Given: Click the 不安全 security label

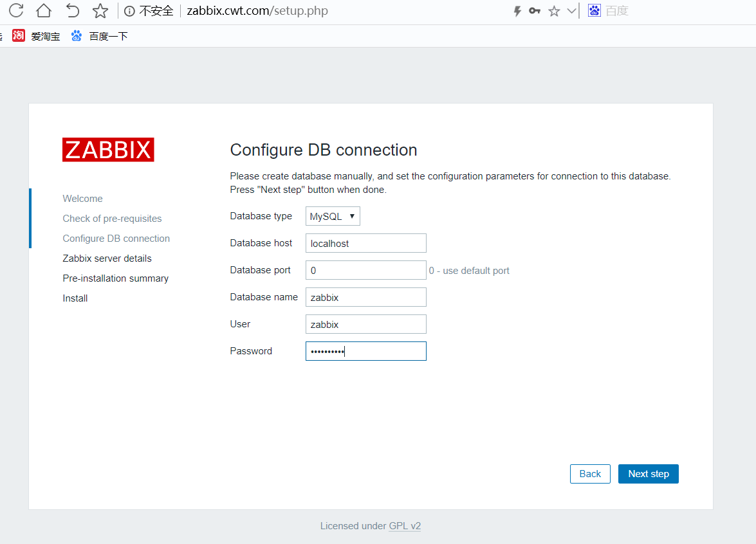Looking at the screenshot, I should (156, 10).
